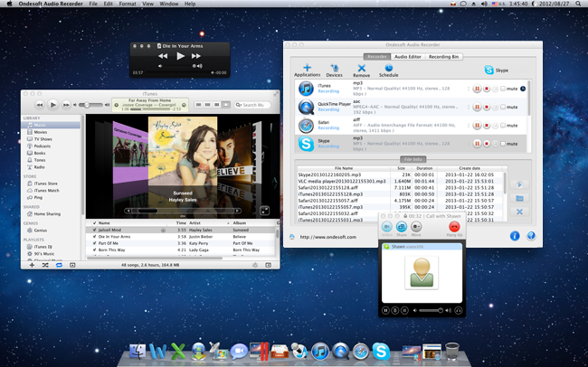
Task: Toggle the mute checkbox for the iTunes row
Action: tap(503, 89)
